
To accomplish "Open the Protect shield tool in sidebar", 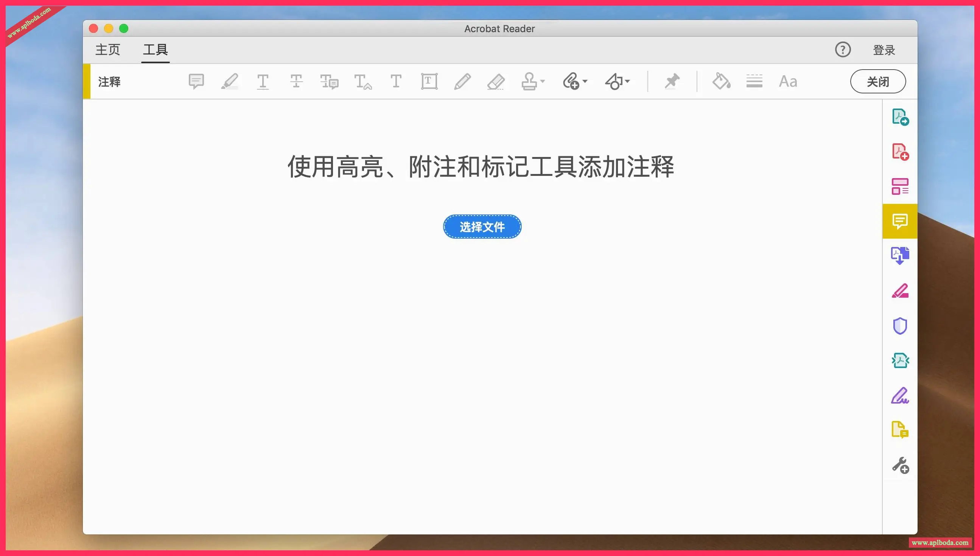I will click(x=900, y=326).
